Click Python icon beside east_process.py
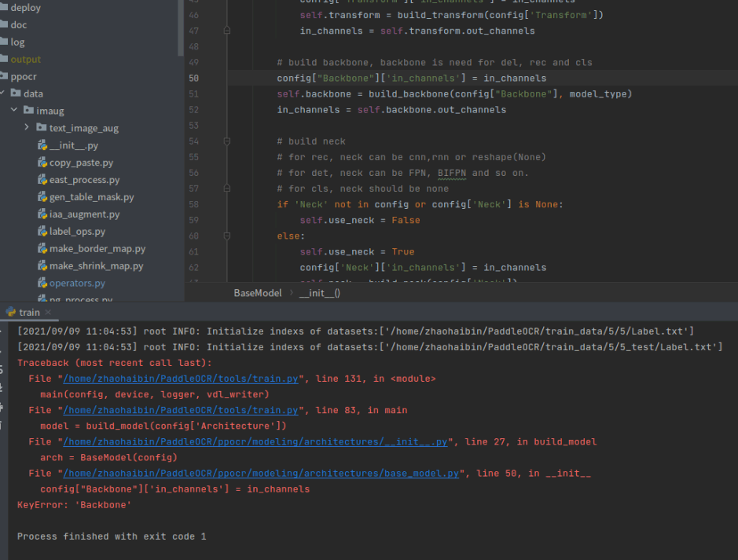 [x=42, y=180]
